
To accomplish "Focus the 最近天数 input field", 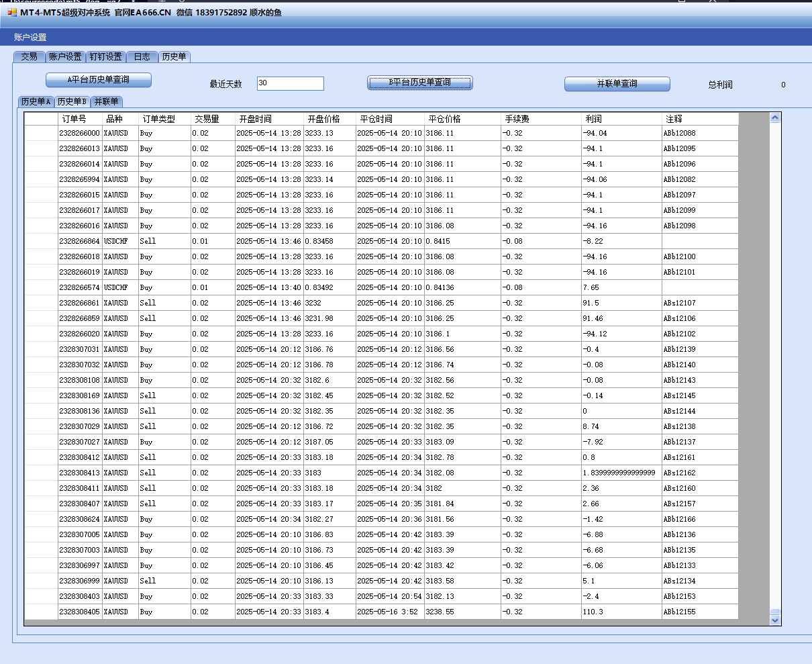I will pos(290,83).
